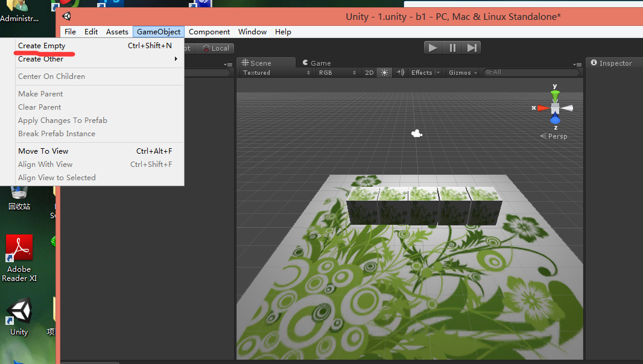This screenshot has width=643, height=364.
Task: Pause the game with the pause button
Action: tap(452, 48)
